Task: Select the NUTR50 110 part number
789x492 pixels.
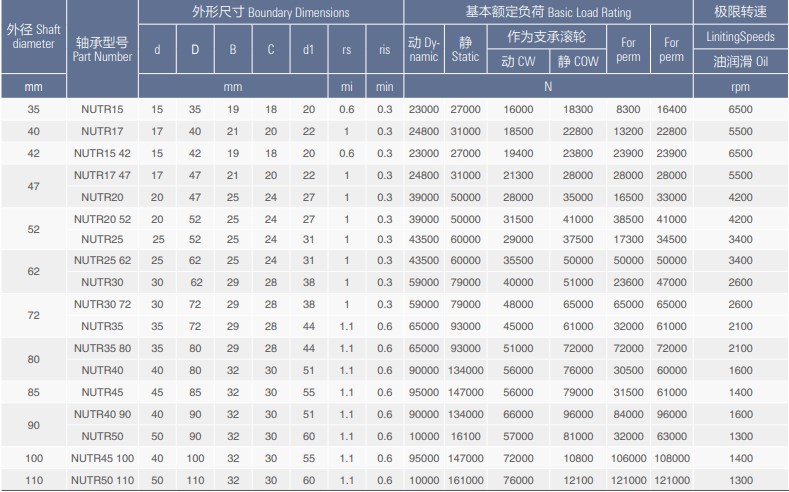Action: 102,480
